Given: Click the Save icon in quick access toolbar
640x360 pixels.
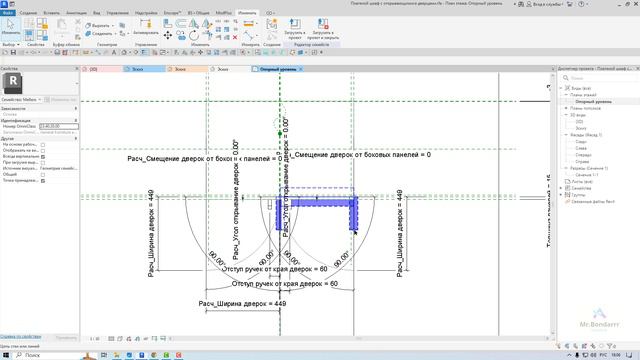Looking at the screenshot, I should (13, 53).
